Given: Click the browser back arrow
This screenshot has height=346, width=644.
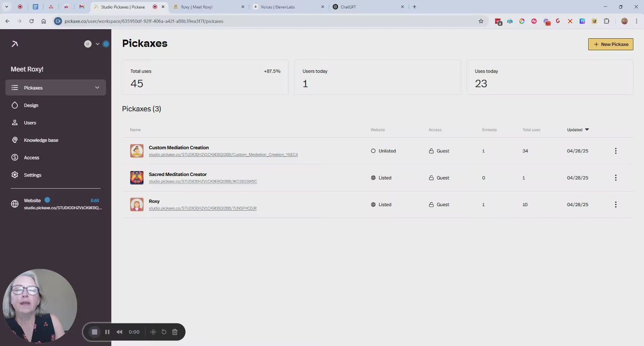Looking at the screenshot, I should click(x=7, y=21).
